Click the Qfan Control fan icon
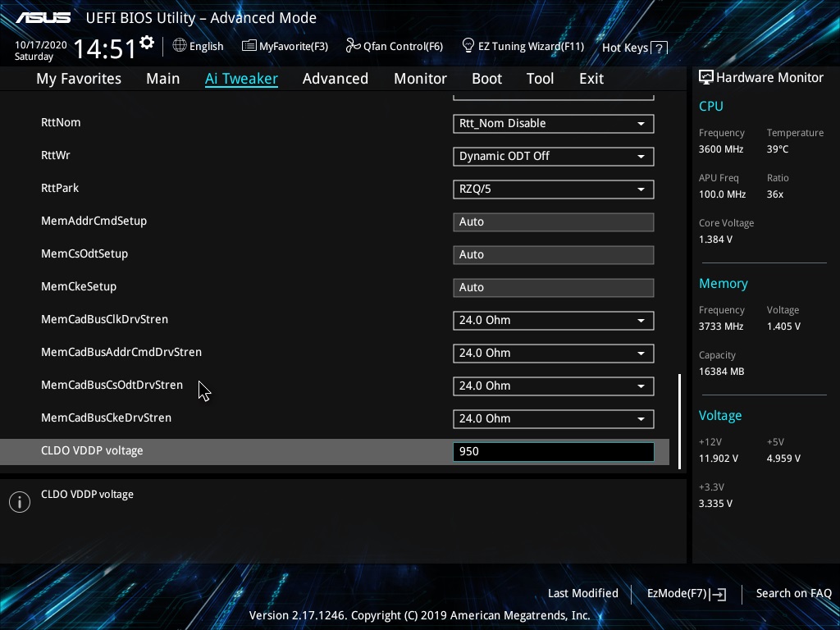The image size is (840, 630). pos(353,46)
